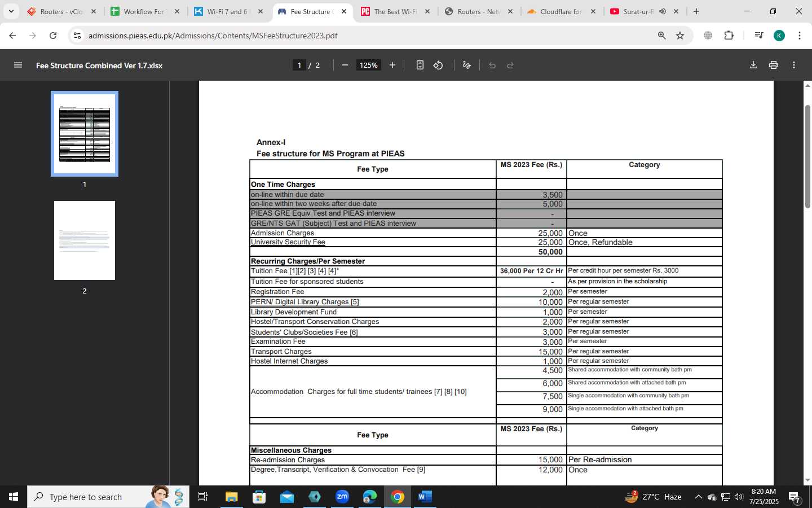Reload the current page
The width and height of the screenshot is (812, 508).
53,36
